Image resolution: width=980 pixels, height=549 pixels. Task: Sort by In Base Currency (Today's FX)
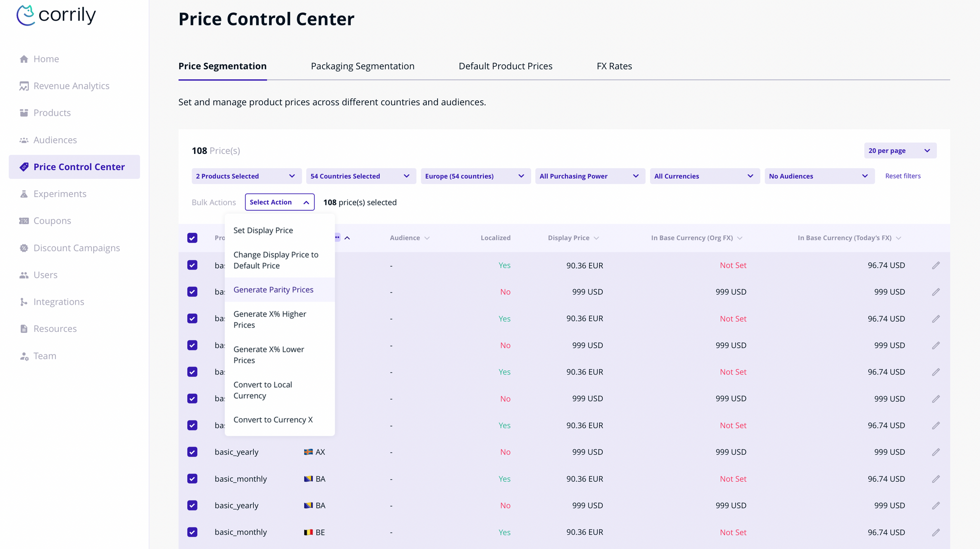coord(849,238)
